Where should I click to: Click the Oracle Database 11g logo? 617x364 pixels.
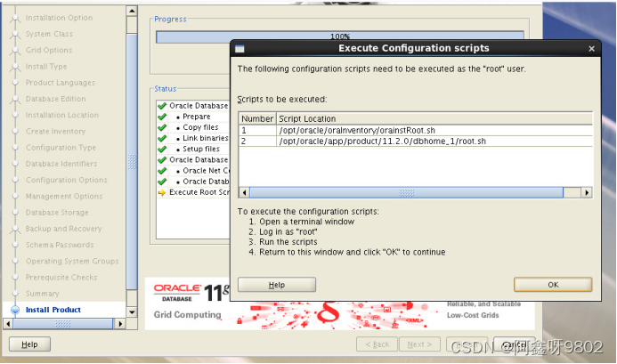pyautogui.click(x=191, y=293)
